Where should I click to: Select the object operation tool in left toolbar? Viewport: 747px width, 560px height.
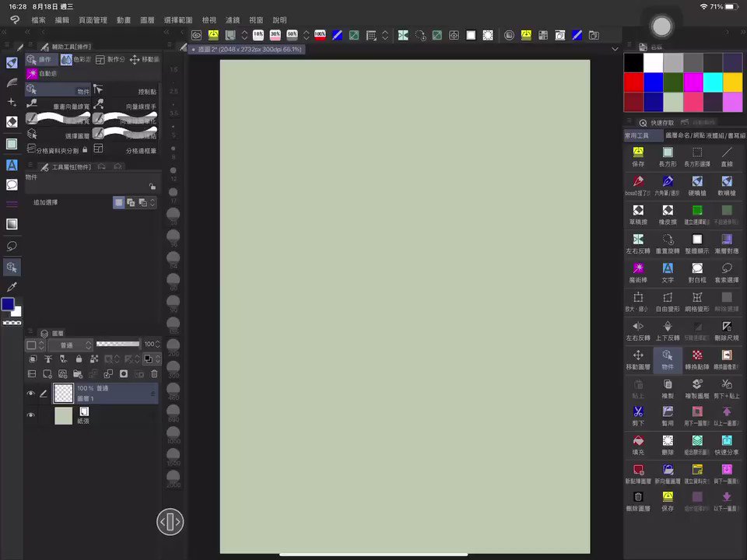coord(12,267)
